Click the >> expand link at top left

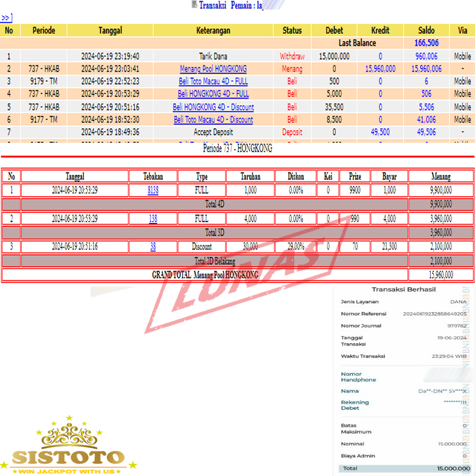[6, 18]
